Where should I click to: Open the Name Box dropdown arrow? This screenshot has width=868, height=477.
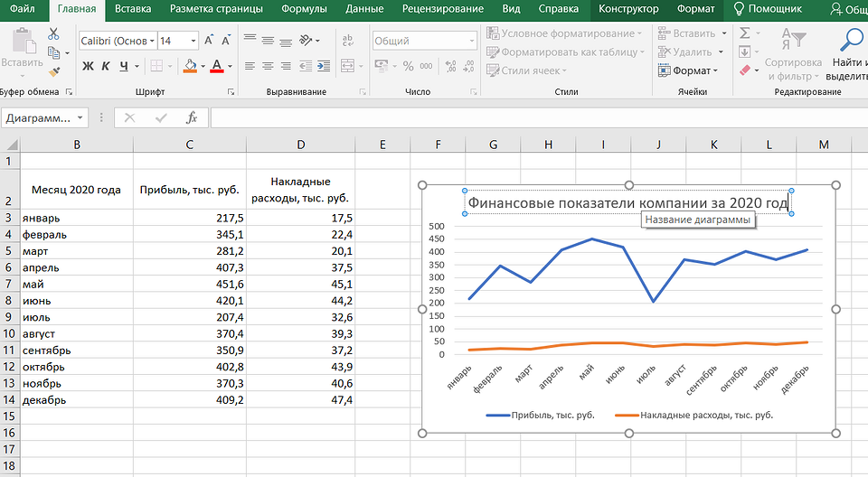pyautogui.click(x=81, y=118)
